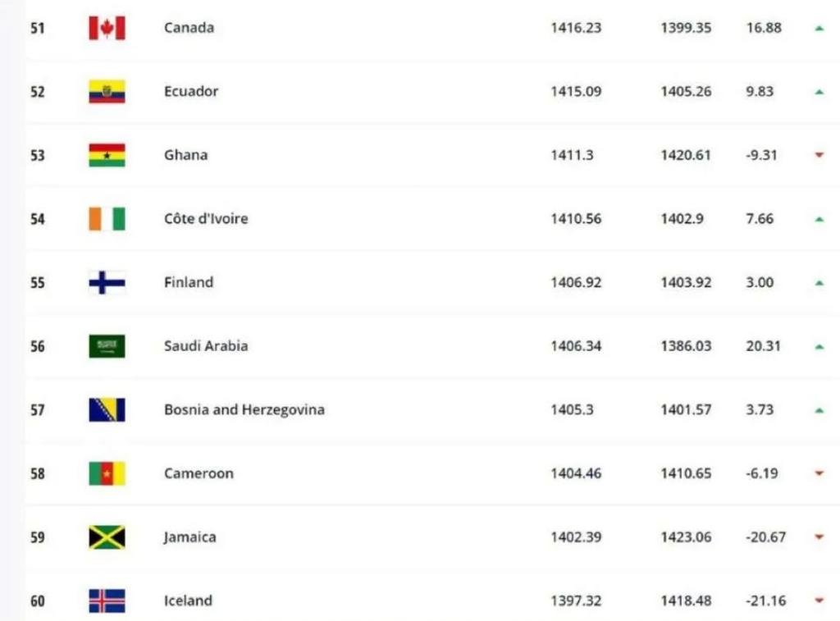The width and height of the screenshot is (840, 621).
Task: Open the Jamaica team link
Action: 189,537
